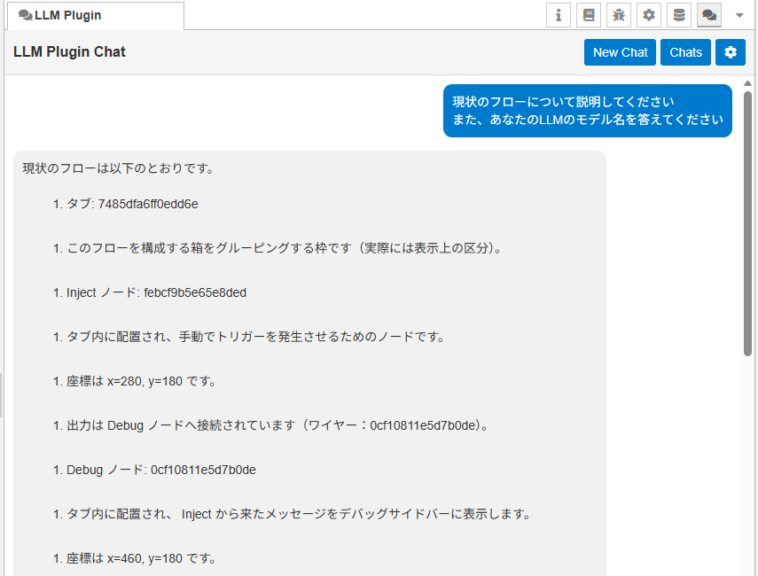Open context data database icon

tap(679, 15)
